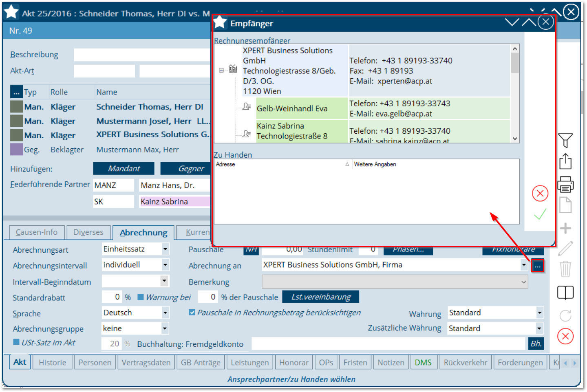Open the Intervall-Beginndatum date dropdown

(164, 280)
